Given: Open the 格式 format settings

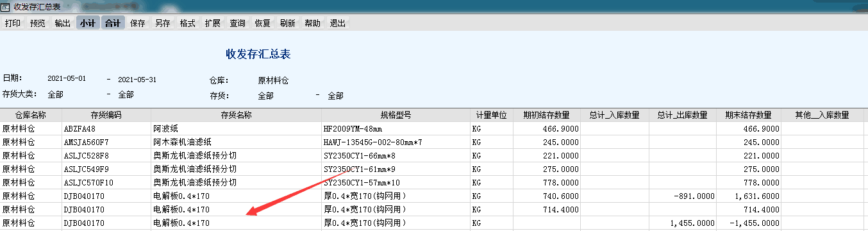Looking at the screenshot, I should pos(188,23).
